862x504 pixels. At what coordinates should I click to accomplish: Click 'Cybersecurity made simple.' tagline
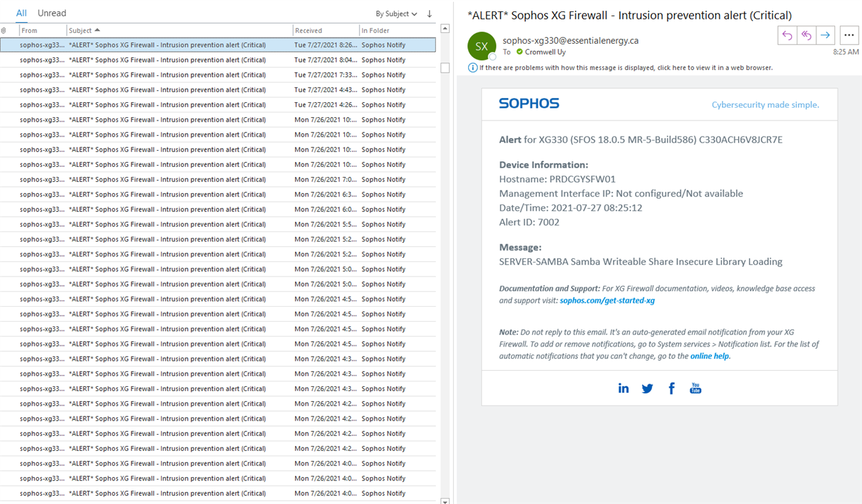tap(766, 104)
